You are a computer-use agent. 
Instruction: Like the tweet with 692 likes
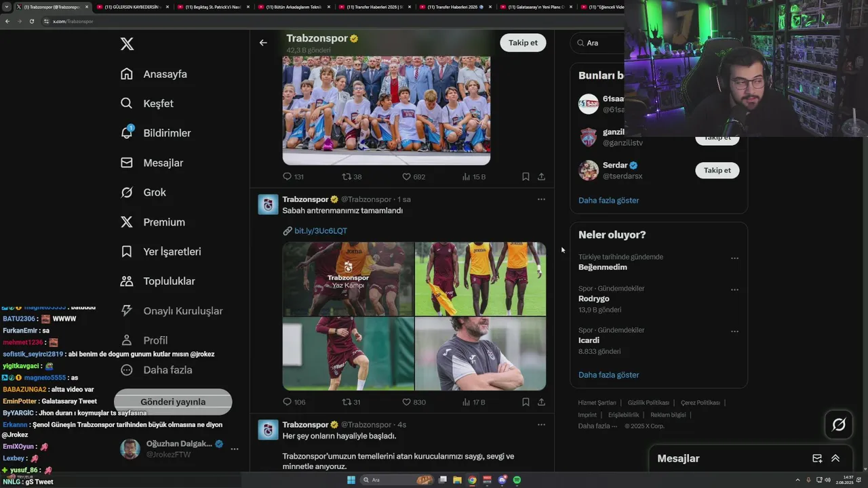point(414,177)
